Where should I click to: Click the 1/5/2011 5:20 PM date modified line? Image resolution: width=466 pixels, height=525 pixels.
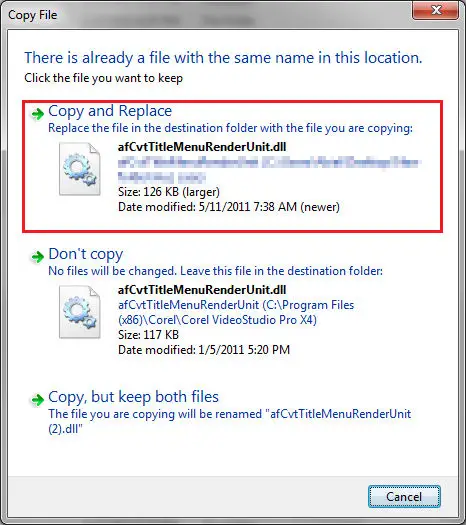[204, 350]
